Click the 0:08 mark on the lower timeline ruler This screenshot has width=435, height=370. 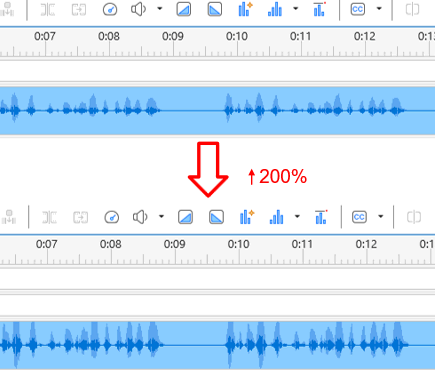(x=111, y=244)
